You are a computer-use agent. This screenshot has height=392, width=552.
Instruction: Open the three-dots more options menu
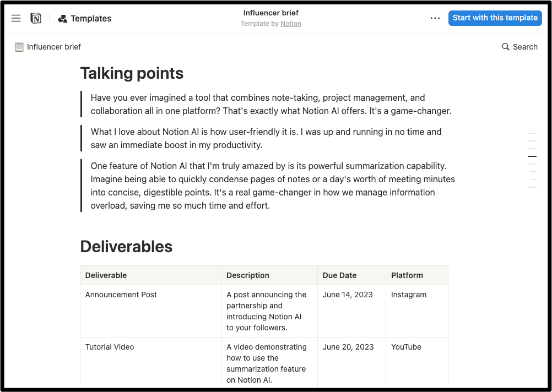coord(435,18)
